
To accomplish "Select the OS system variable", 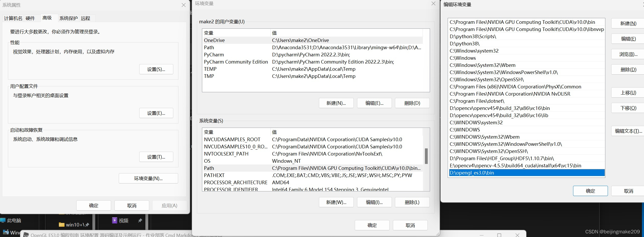I will pos(312,161).
